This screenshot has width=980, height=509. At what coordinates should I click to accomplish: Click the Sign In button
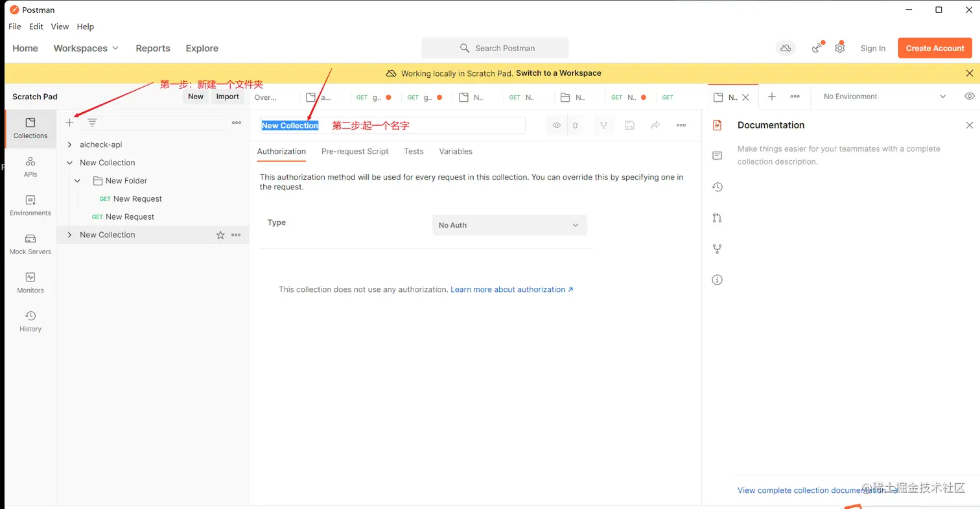pyautogui.click(x=873, y=48)
